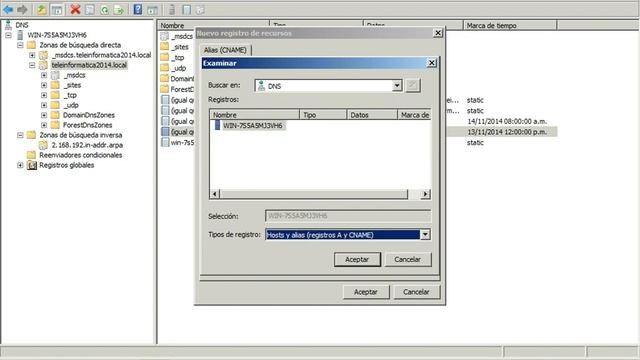Toggle the show/hide console tree toolbar icon
The width and height of the screenshot is (640, 360).
point(57,9)
